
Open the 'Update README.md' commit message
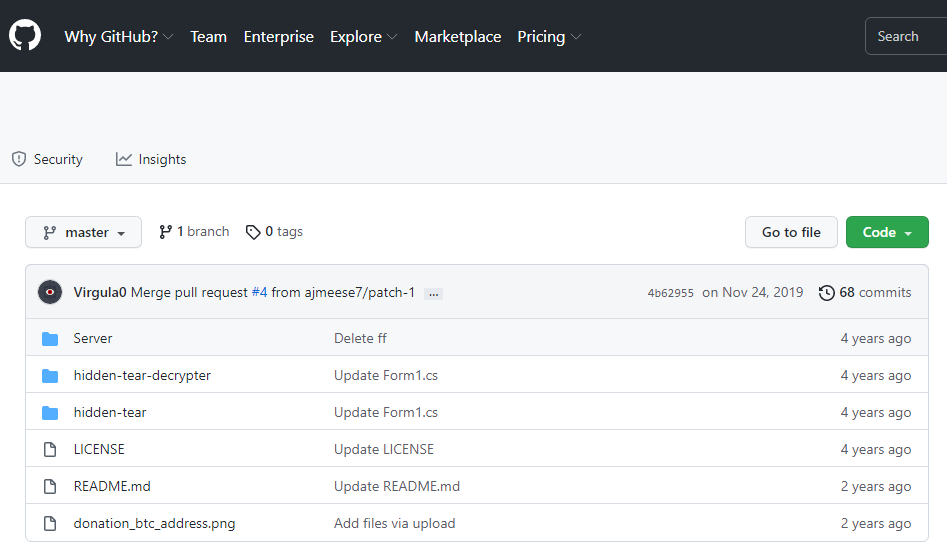(x=397, y=486)
